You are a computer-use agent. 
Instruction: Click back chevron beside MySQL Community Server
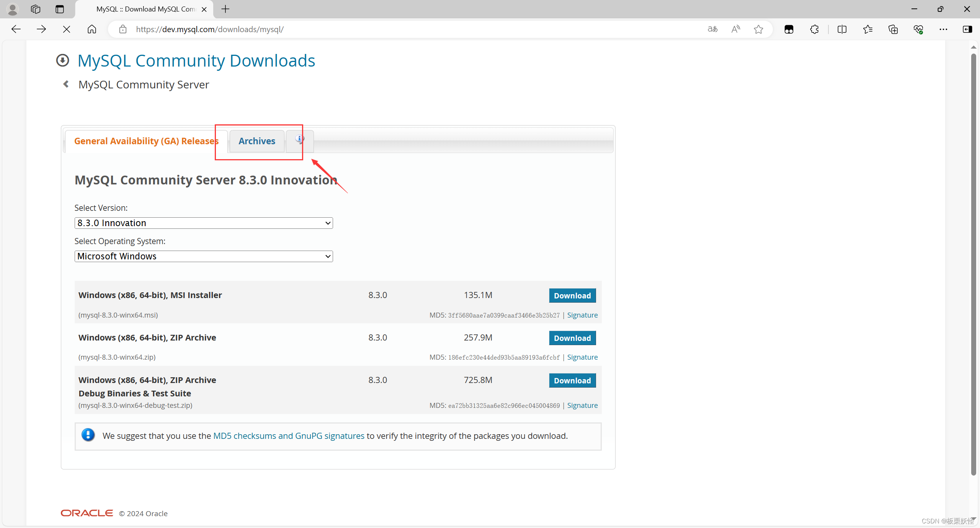(66, 84)
